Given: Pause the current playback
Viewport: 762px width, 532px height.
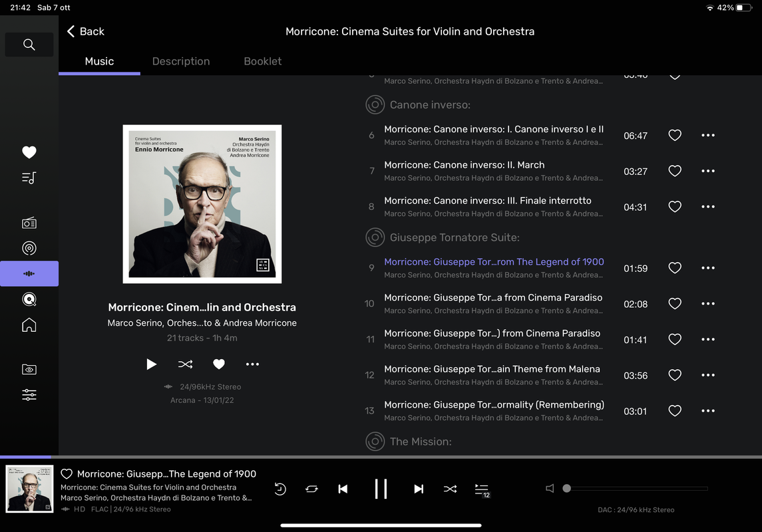Looking at the screenshot, I should (x=381, y=489).
